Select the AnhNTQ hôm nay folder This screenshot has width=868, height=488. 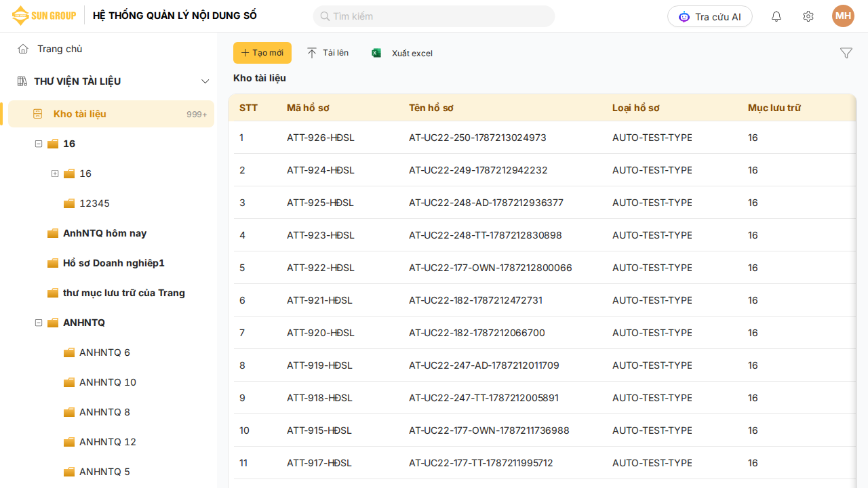coord(105,233)
